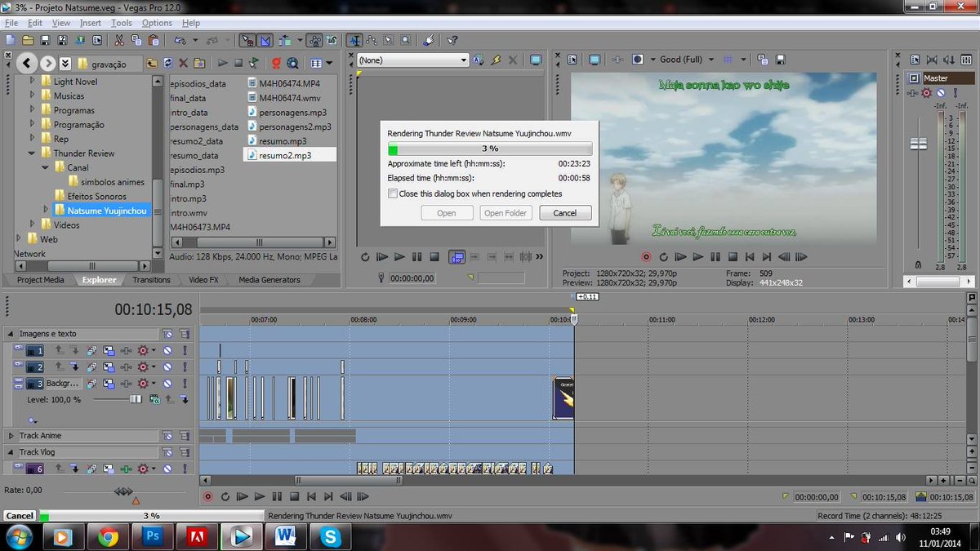Save preview snapshot to file icon
The image size is (980, 551).
tap(780, 60)
